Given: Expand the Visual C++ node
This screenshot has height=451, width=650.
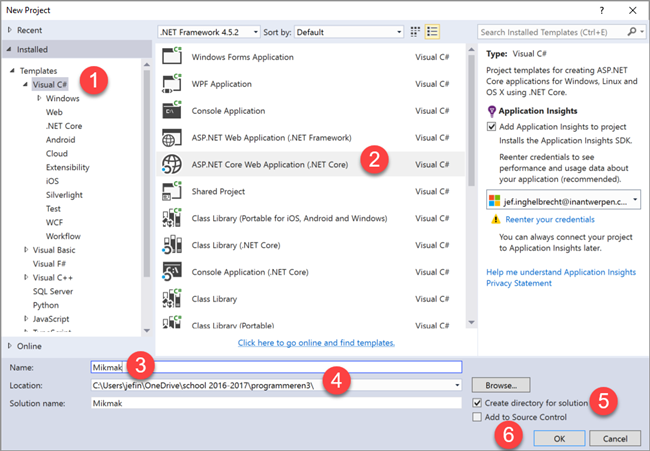Looking at the screenshot, I should (x=26, y=277).
